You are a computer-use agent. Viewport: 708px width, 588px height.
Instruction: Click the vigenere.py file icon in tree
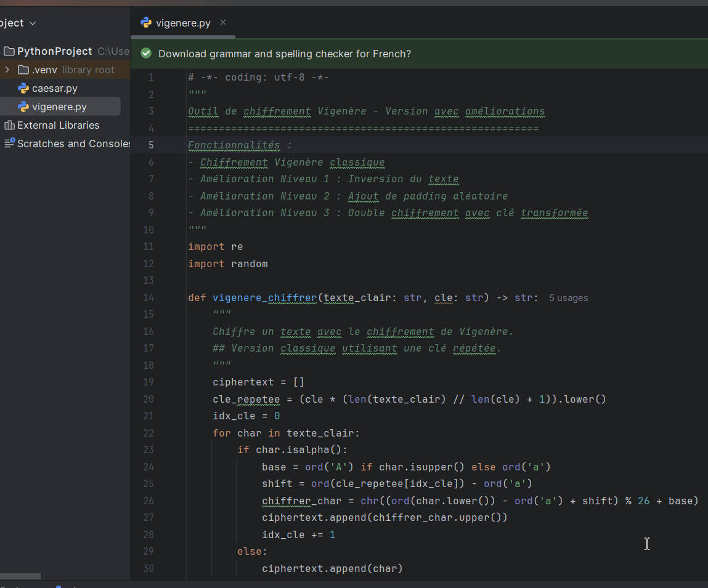(23, 107)
